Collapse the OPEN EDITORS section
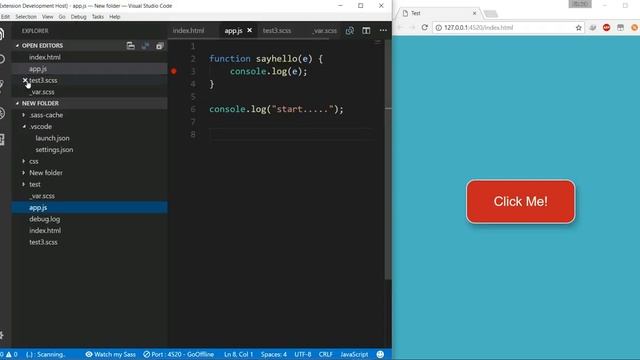This screenshot has height=360, width=640. tap(18, 46)
